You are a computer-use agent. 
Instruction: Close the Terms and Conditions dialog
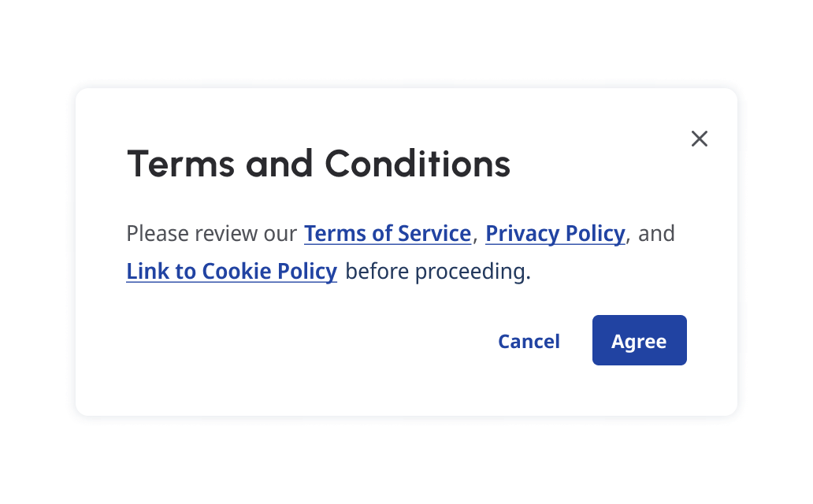point(700,139)
